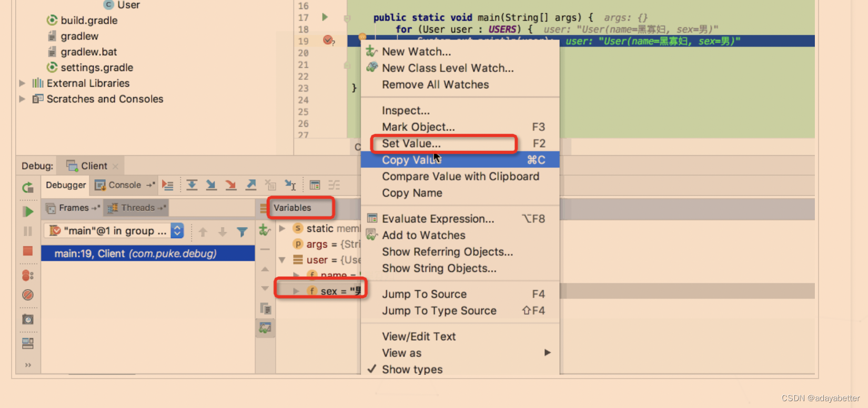Image resolution: width=868 pixels, height=408 pixels.
Task: Collapse the user variable node
Action: pyautogui.click(x=282, y=260)
